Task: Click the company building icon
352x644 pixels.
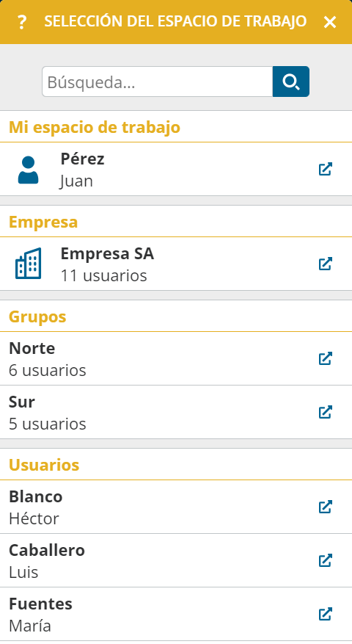Action: (x=29, y=264)
